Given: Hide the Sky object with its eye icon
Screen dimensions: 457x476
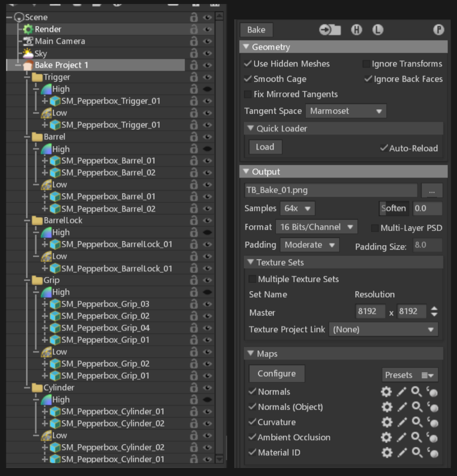Looking at the screenshot, I should [207, 53].
